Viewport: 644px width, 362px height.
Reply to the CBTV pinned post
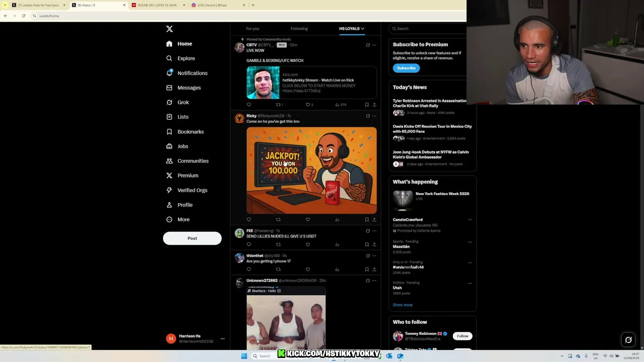coord(249,105)
